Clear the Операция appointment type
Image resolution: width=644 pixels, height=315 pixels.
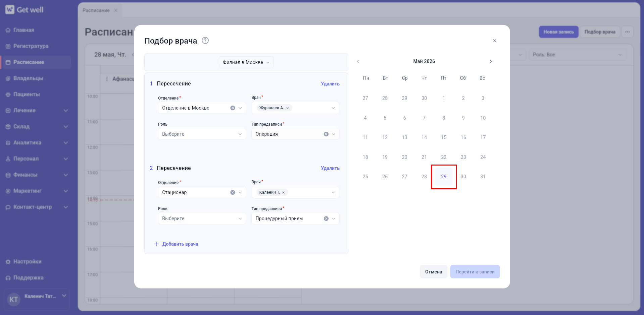coord(326,134)
